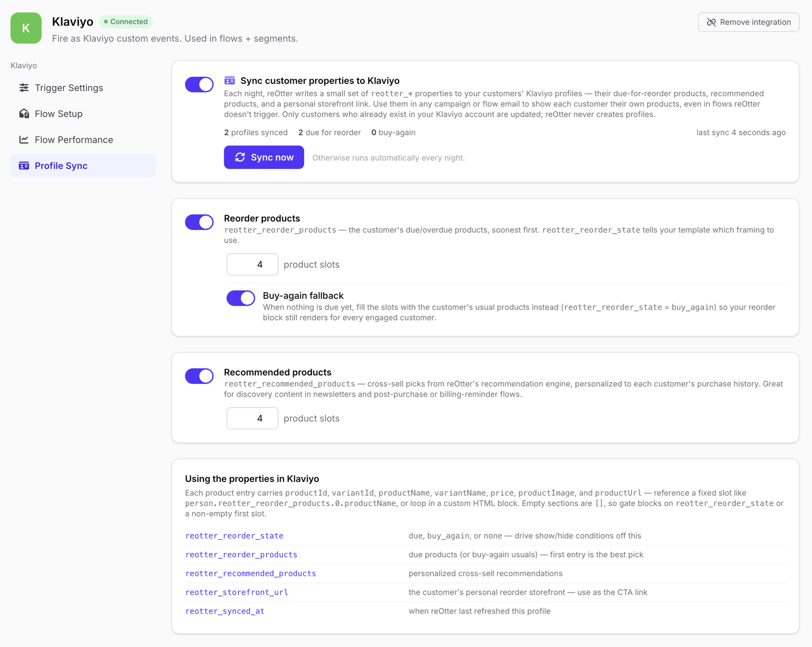812x647 pixels.
Task: Click the 'Recommended products' heading
Action: pyautogui.click(x=278, y=372)
